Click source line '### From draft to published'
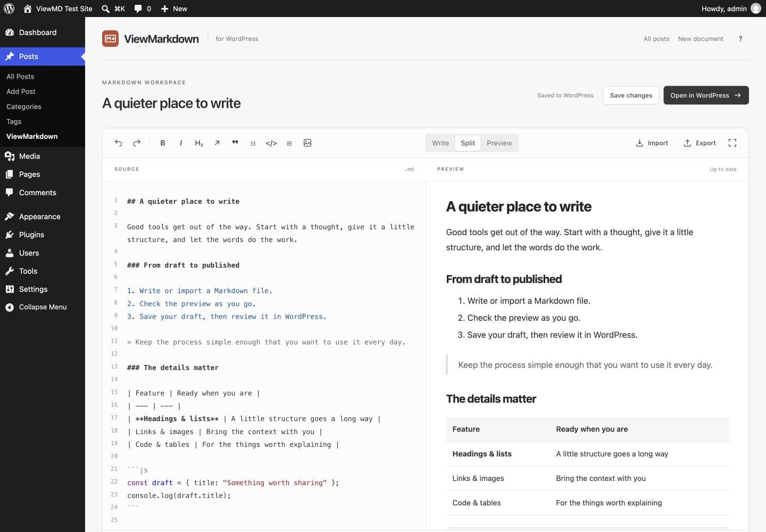 183,265
